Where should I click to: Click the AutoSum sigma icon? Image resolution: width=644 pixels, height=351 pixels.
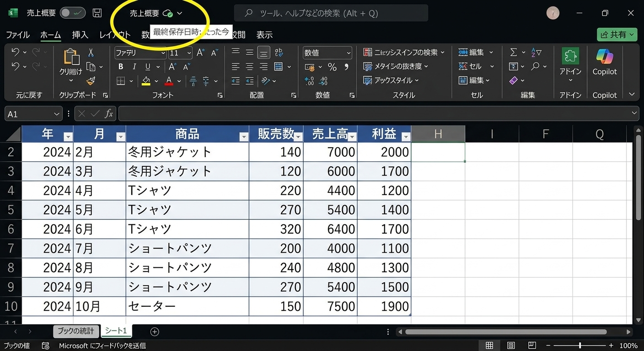pyautogui.click(x=514, y=53)
